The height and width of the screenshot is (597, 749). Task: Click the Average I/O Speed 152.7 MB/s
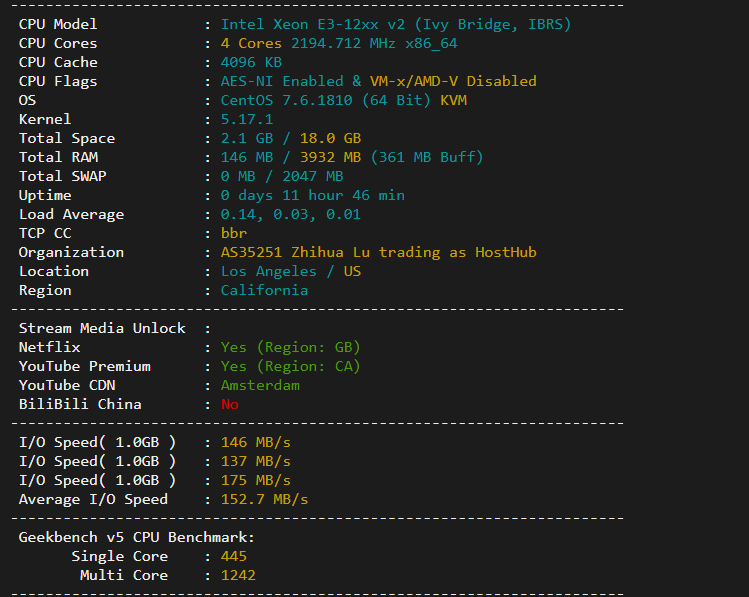coord(264,500)
